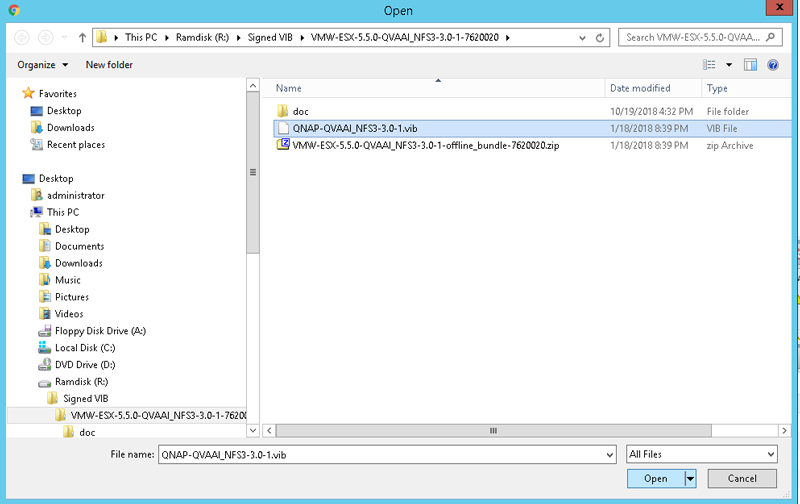Click the File name input field
The width and height of the screenshot is (800, 504).
pyautogui.click(x=385, y=454)
